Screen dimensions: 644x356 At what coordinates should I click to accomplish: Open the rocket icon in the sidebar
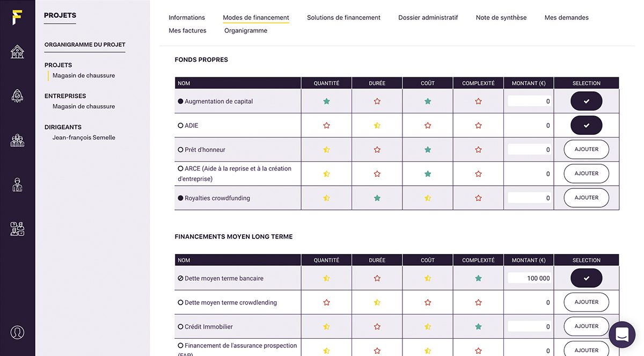tap(18, 96)
